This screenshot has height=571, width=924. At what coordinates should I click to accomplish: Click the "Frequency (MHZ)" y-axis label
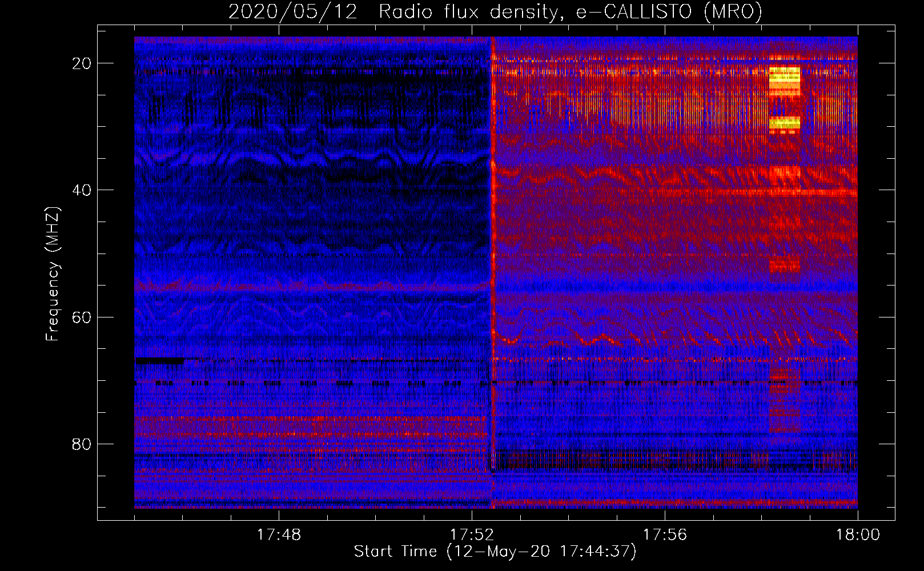(52, 274)
